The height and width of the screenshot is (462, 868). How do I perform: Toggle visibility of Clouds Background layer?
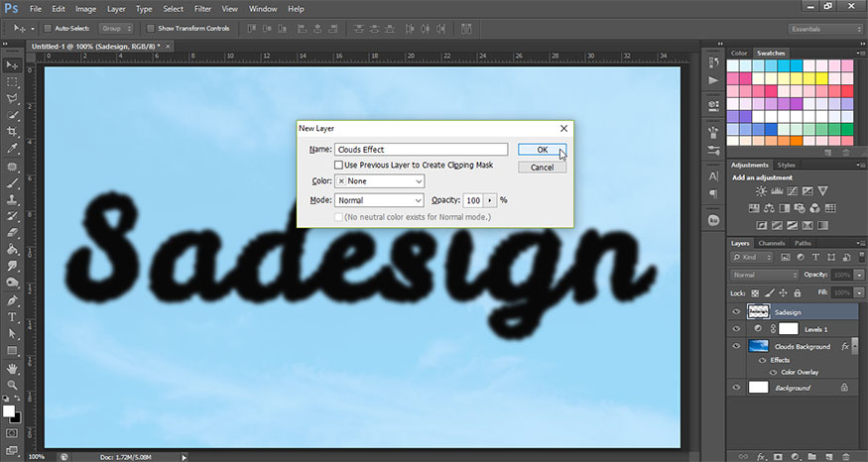[736, 346]
